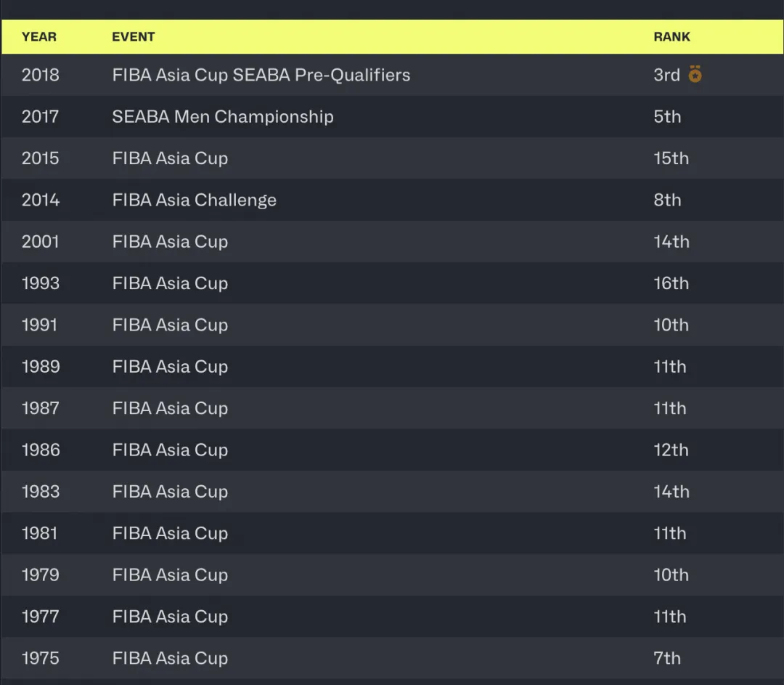
Task: Click the 8th rank for 2014
Action: tap(667, 200)
